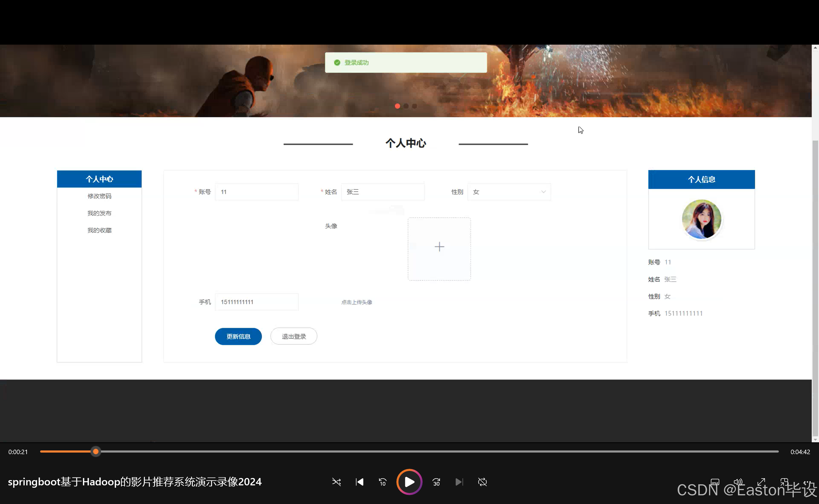Click the 登录成功 notification message
Viewport: 819px width, 504px height.
point(406,63)
